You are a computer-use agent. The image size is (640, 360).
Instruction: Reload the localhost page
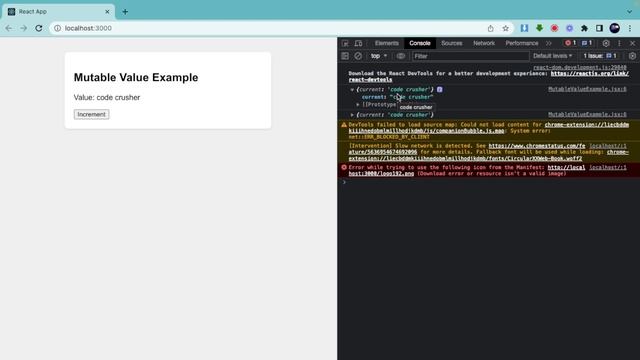click(39, 28)
